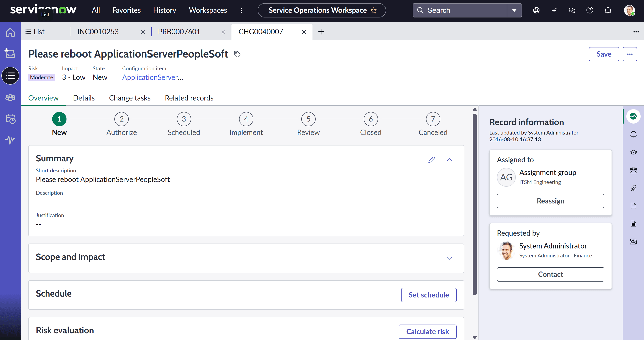Switch to the Change tasks tab
644x340 pixels.
[x=130, y=98]
